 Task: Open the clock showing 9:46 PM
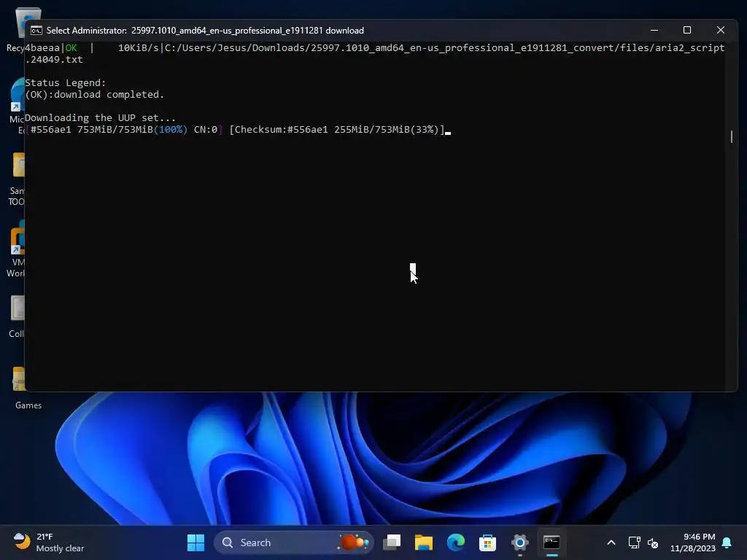pos(693,542)
